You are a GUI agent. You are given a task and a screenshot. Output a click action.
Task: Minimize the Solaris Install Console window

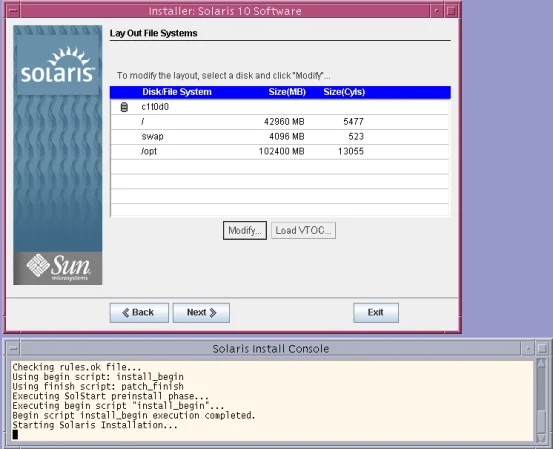click(x=528, y=349)
